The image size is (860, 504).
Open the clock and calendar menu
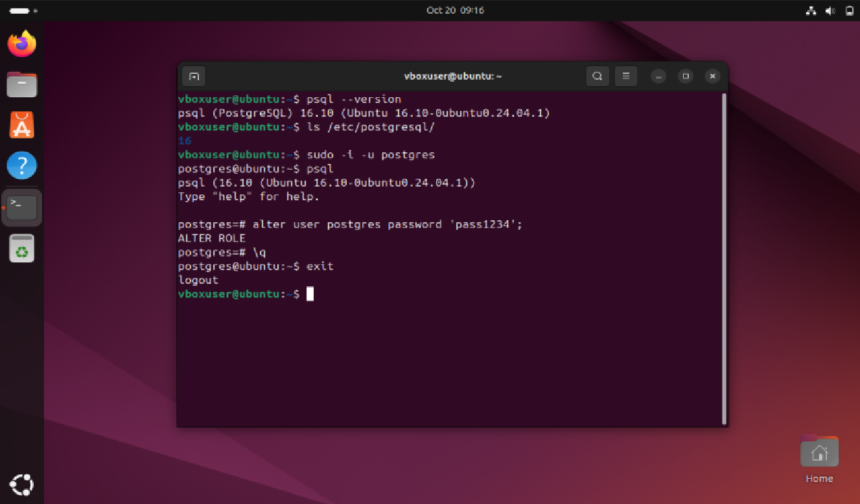coord(455,10)
